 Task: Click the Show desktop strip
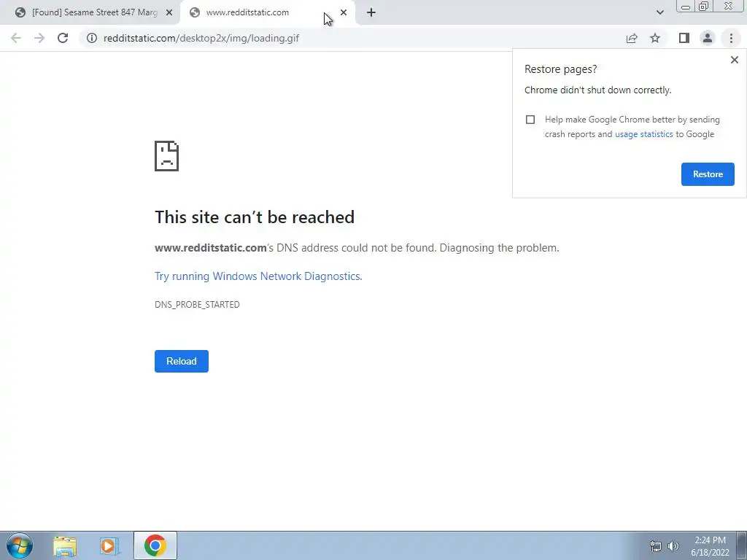(741, 545)
